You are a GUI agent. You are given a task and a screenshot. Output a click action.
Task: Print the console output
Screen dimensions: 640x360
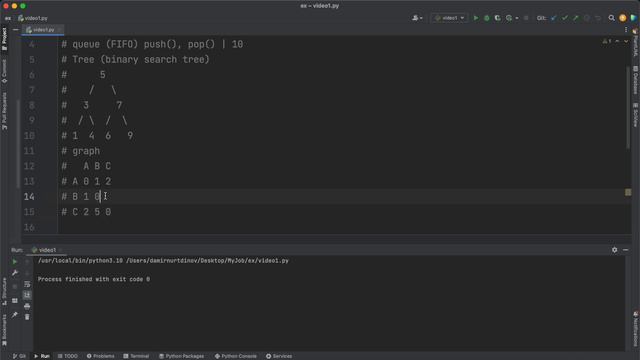point(27,306)
